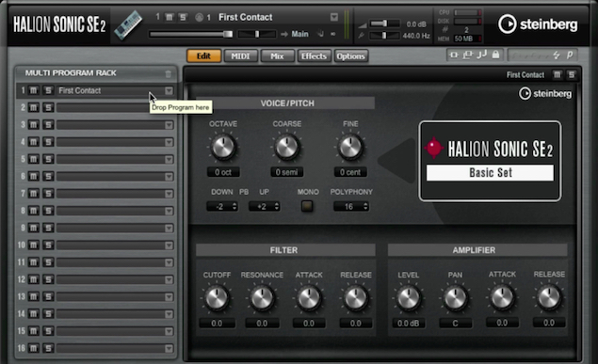The height and width of the screenshot is (364, 598).
Task: Click the amplifier Release knob
Action: (x=549, y=297)
